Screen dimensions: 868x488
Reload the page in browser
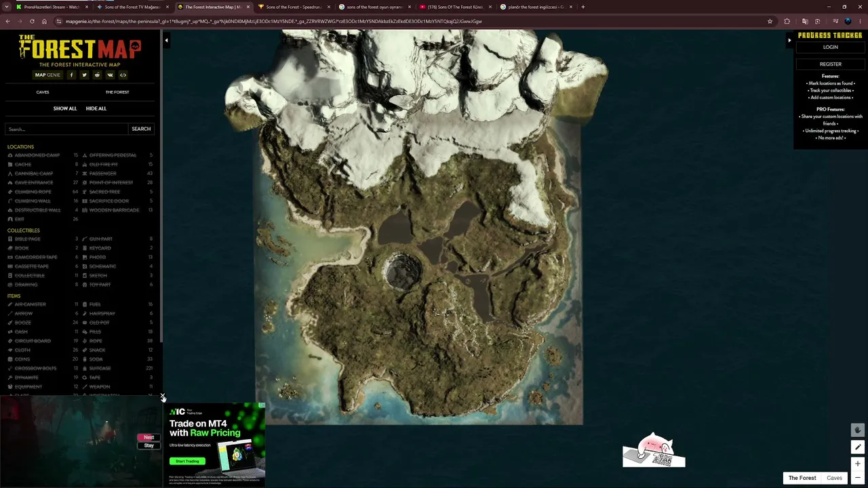coord(32,21)
